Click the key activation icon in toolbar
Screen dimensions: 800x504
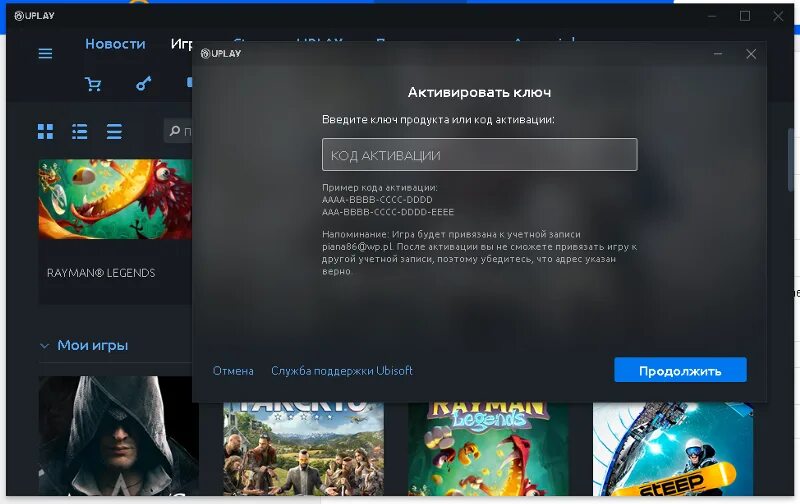pyautogui.click(x=143, y=84)
